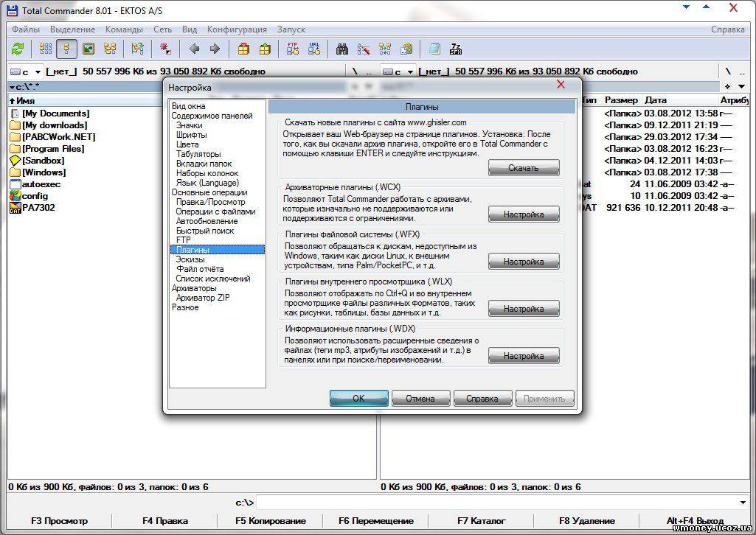Click the synchronize directories toolbar icon
The image size is (756, 535).
pos(385,49)
